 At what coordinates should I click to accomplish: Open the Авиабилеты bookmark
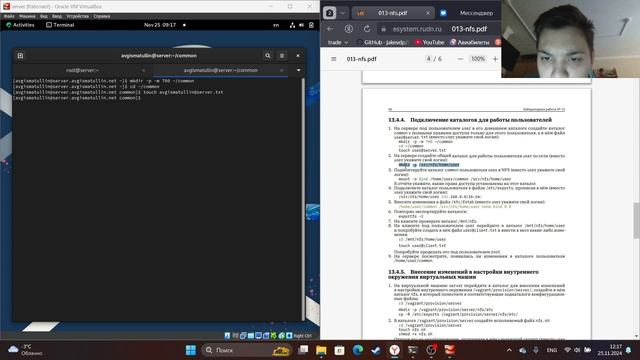(469, 42)
